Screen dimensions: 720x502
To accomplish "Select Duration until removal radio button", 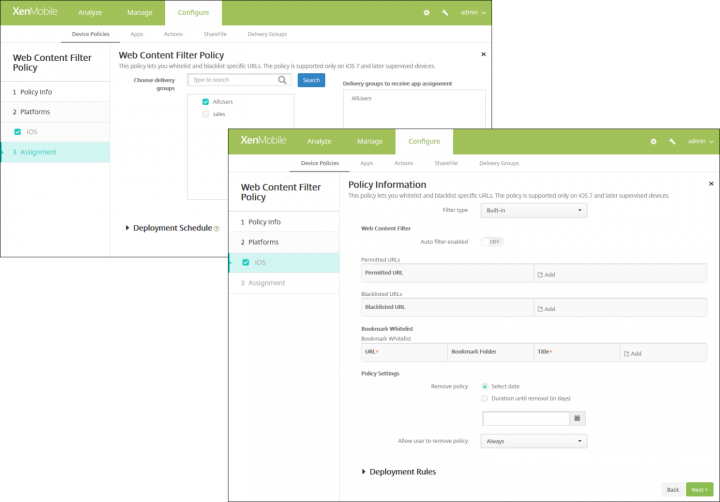I will 485,398.
